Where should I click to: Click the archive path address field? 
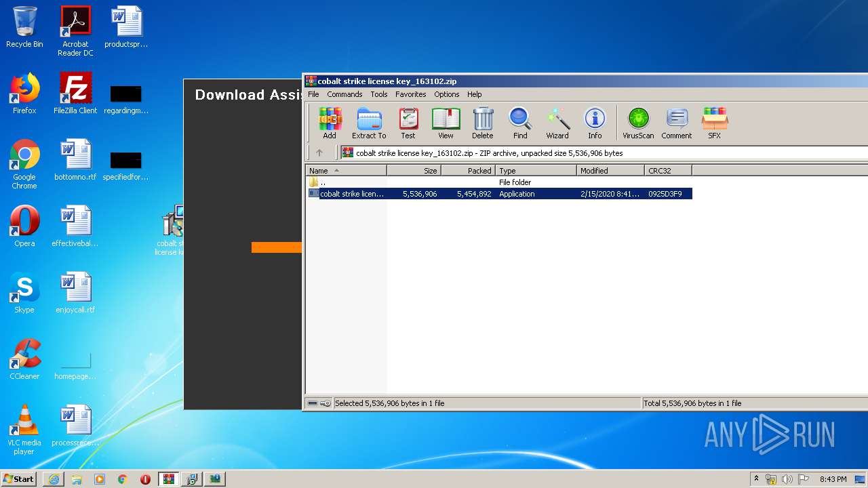coord(604,152)
